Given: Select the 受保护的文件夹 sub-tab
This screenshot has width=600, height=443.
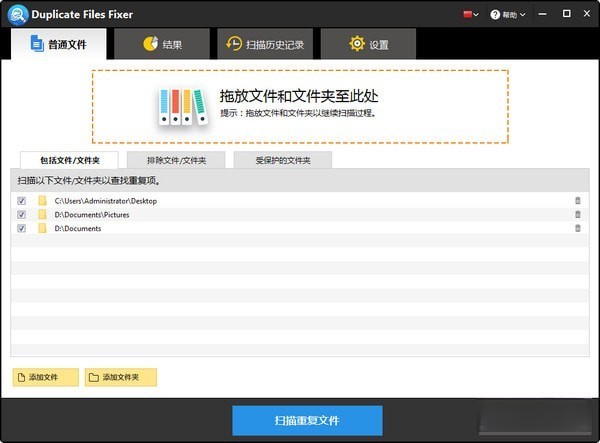Looking at the screenshot, I should pyautogui.click(x=283, y=160).
